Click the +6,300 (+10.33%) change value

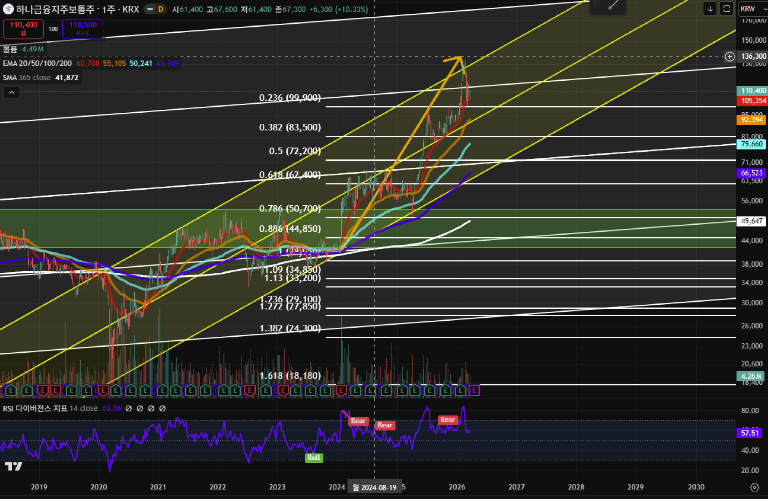coord(338,9)
